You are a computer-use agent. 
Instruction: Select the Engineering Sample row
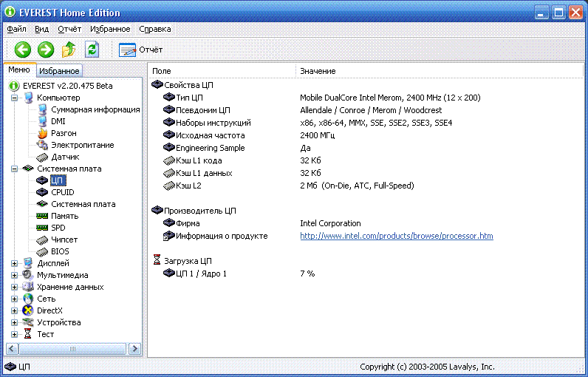click(366, 148)
